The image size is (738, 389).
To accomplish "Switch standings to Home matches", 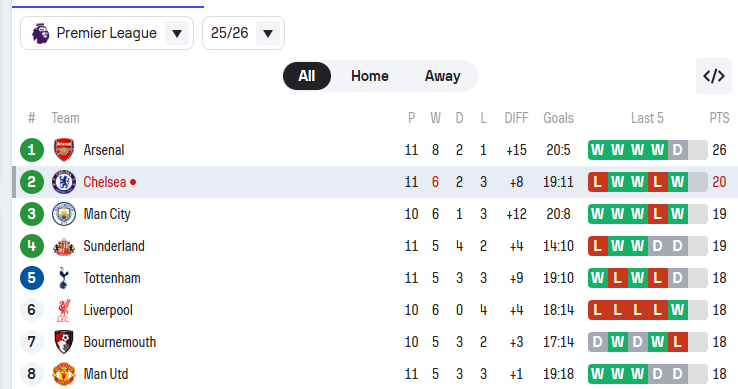I will pos(369,76).
